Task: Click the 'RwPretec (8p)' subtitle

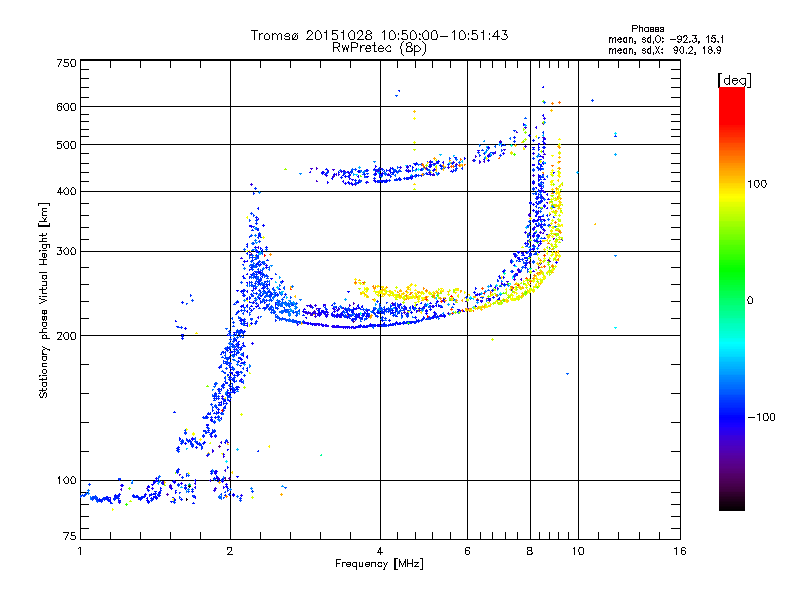Action: tap(379, 48)
